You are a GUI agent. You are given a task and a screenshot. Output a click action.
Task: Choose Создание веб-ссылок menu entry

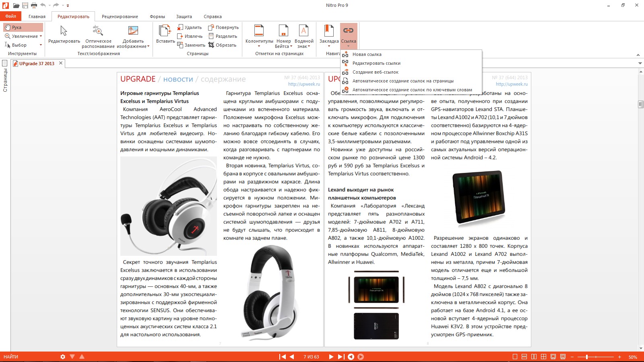click(411, 72)
